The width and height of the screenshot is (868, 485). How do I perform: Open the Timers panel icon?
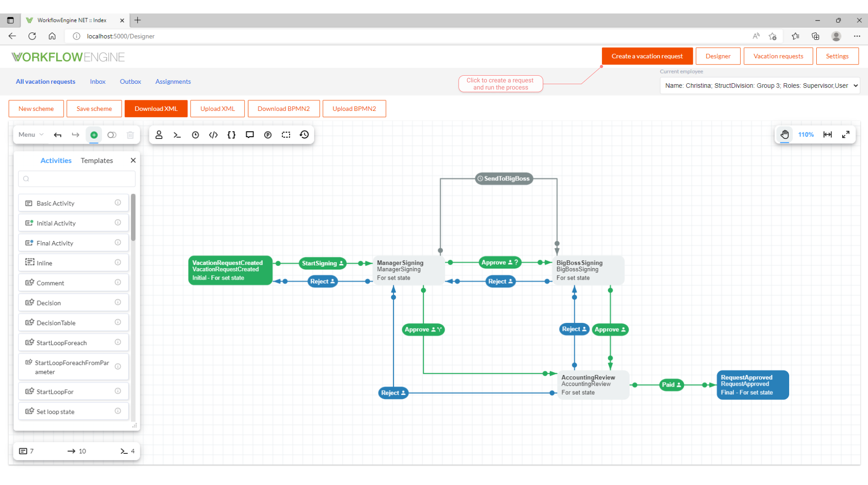[x=195, y=134]
